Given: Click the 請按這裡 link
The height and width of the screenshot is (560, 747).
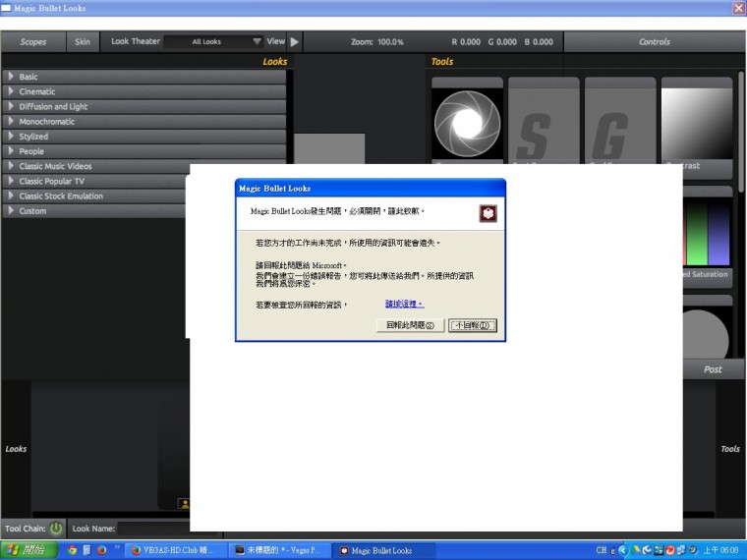Looking at the screenshot, I should click(404, 304).
